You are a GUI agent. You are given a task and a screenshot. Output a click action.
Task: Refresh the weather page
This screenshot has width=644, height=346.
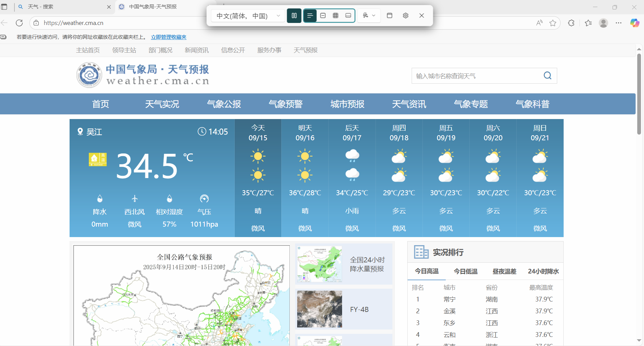[19, 23]
